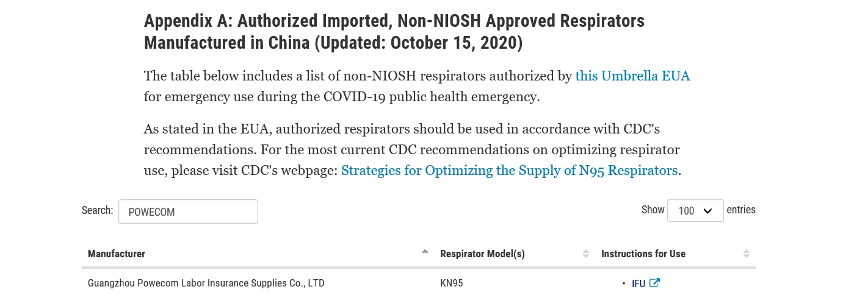Follow the Strategies for Optimizing N95 Supply link
The width and height of the screenshot is (868, 306).
509,170
